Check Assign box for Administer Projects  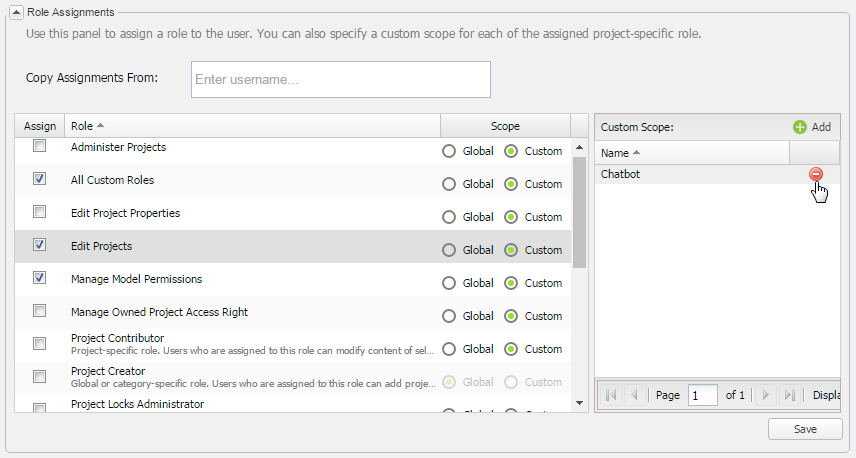tap(39, 146)
